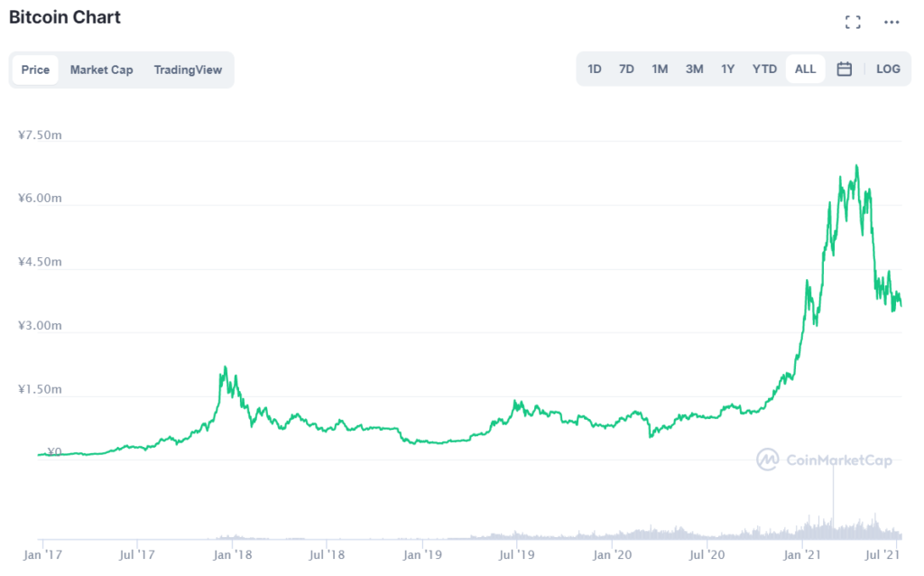This screenshot has width=924, height=576.
Task: Open the three-dot more options menu
Action: [x=891, y=23]
